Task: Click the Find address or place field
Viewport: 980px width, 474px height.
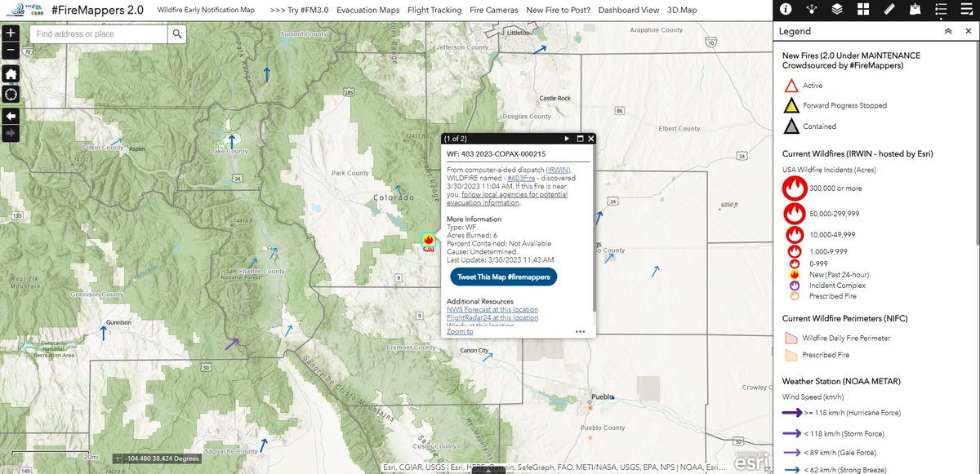Action: [x=99, y=34]
